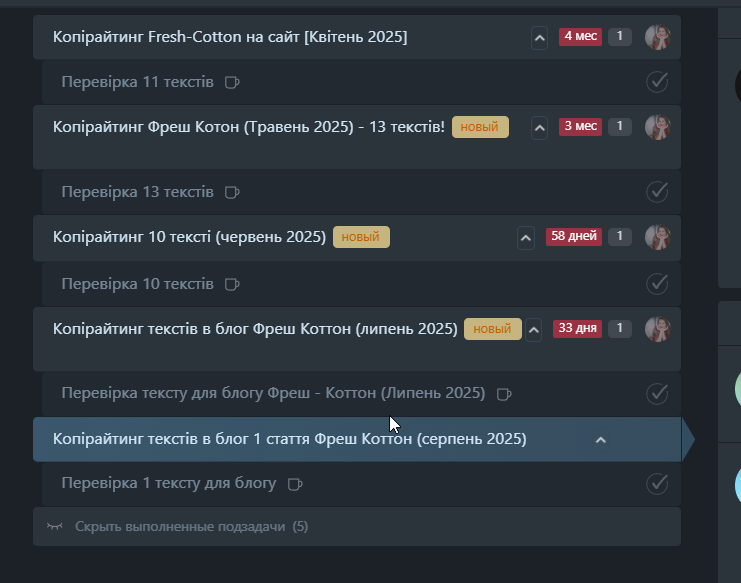Click the cup icon next to the Липень 2025 check subtask
This screenshot has height=583, width=741.
(504, 394)
